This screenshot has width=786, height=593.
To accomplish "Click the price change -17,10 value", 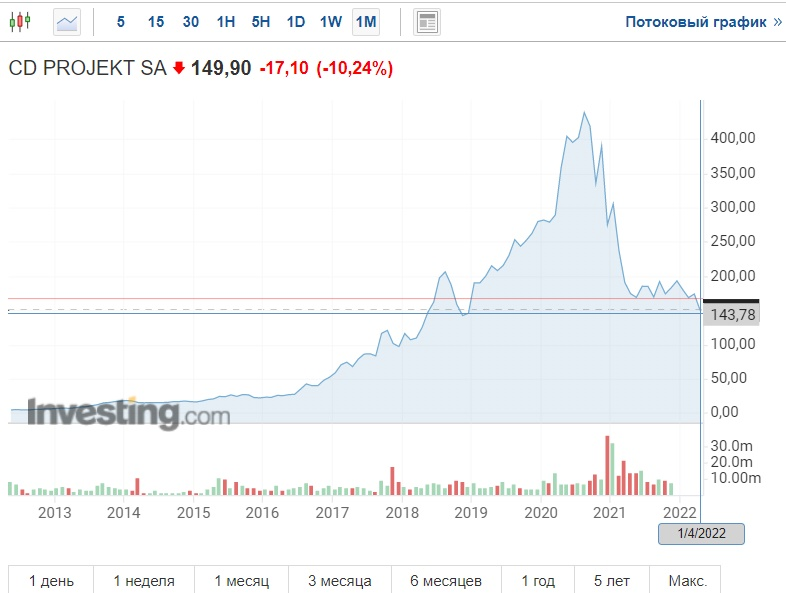I will pos(284,68).
